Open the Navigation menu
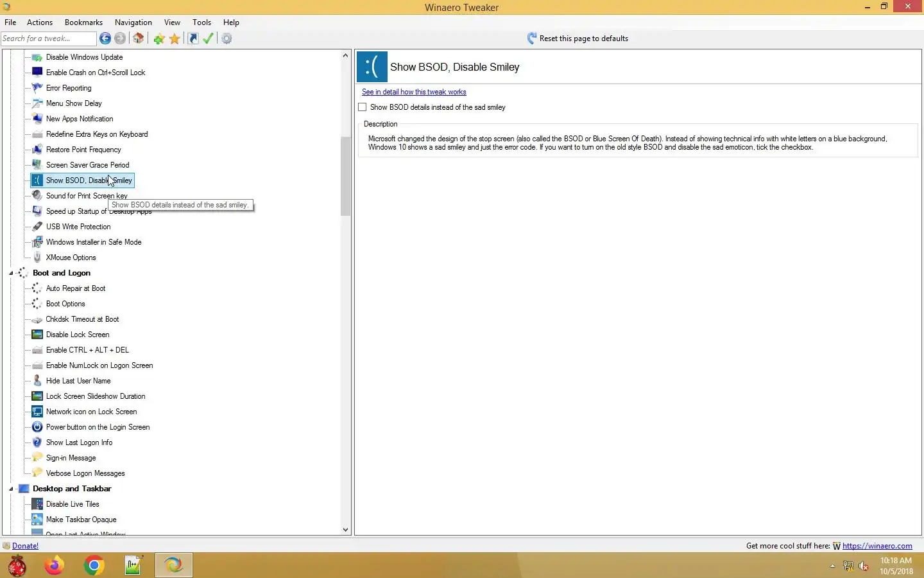924x578 pixels. [133, 22]
